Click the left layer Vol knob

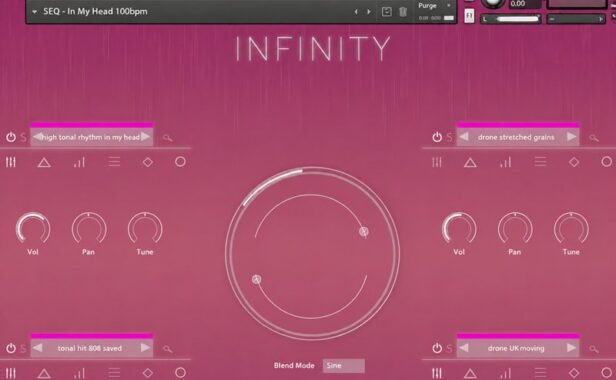pyautogui.click(x=33, y=229)
